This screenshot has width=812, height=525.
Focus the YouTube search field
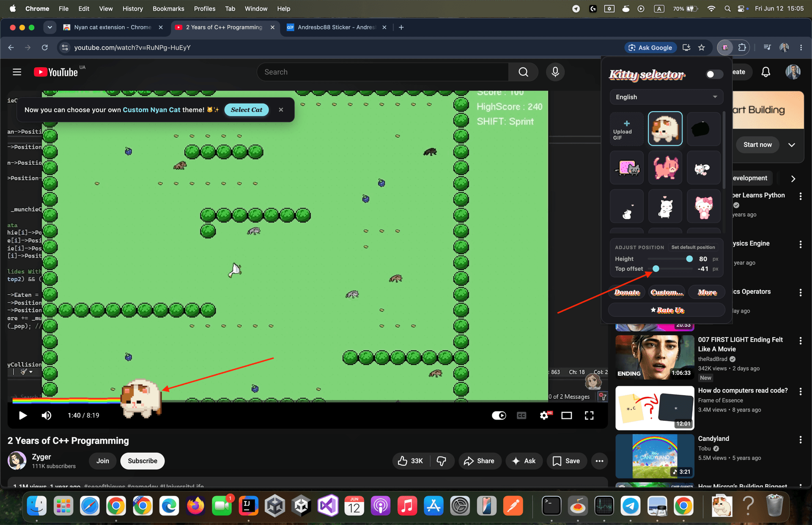tap(383, 72)
